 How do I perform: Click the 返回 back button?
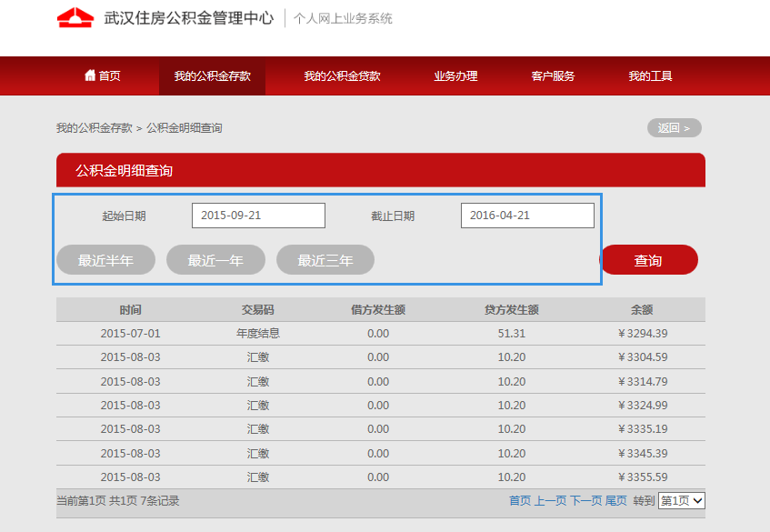pos(674,128)
